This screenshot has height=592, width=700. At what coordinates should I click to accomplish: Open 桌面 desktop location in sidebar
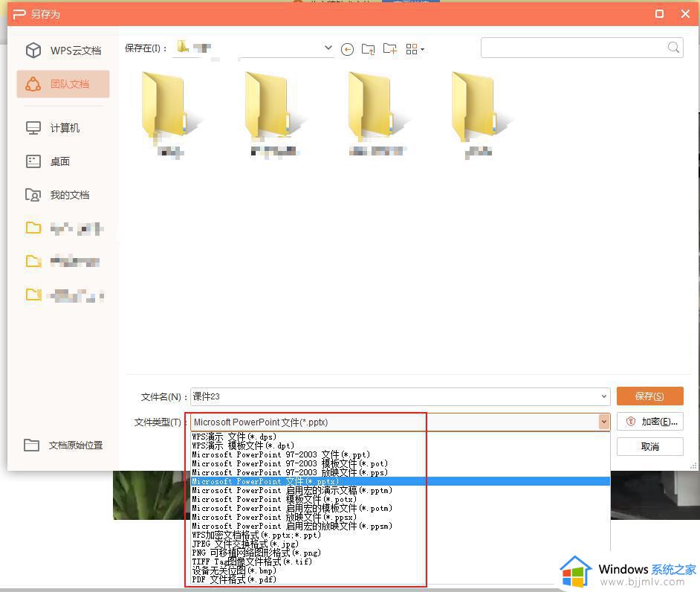pyautogui.click(x=48, y=161)
